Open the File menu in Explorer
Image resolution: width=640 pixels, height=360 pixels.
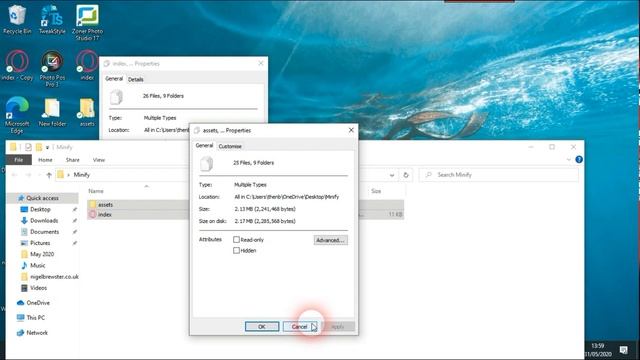(19, 160)
